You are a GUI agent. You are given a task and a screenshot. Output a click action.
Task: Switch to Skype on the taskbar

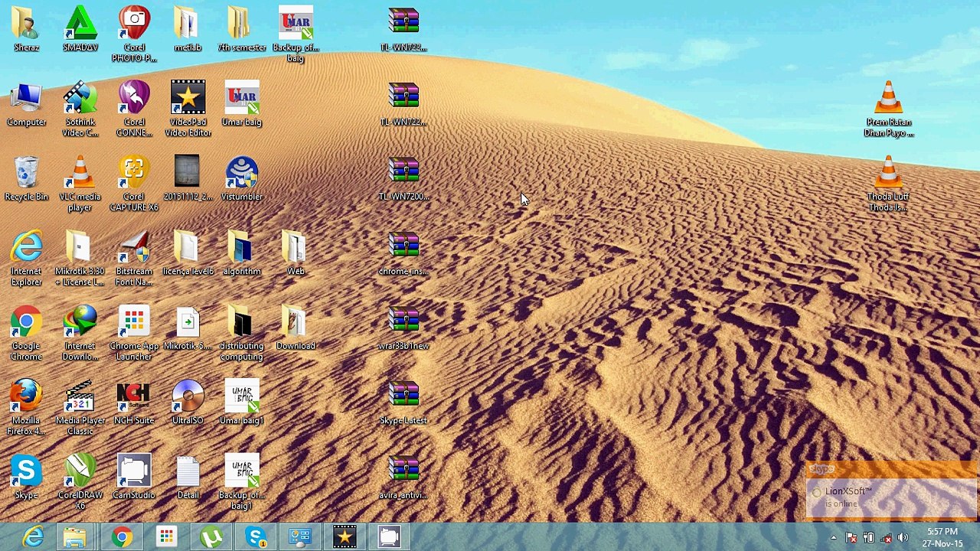(x=255, y=537)
